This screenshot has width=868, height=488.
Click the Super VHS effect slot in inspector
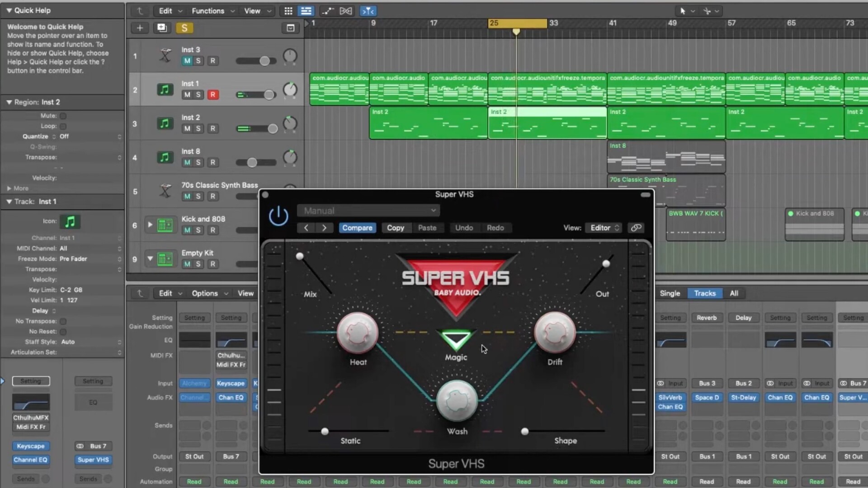pyautogui.click(x=93, y=460)
